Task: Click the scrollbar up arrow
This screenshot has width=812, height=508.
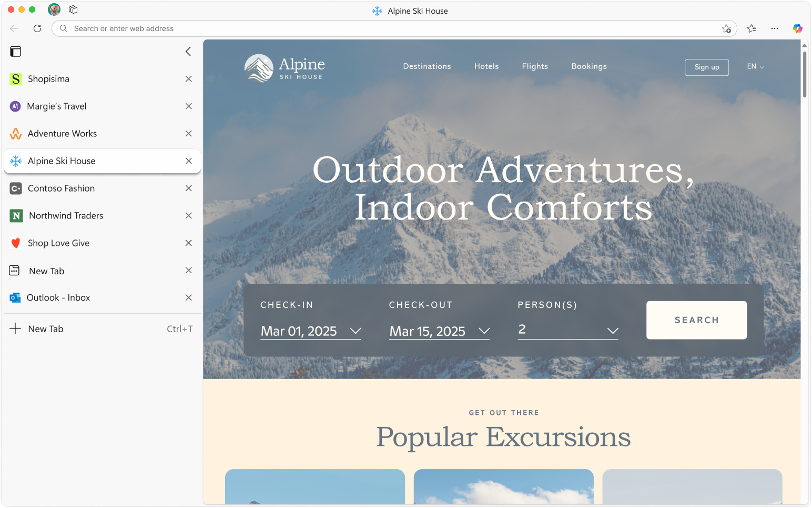Action: (804, 46)
